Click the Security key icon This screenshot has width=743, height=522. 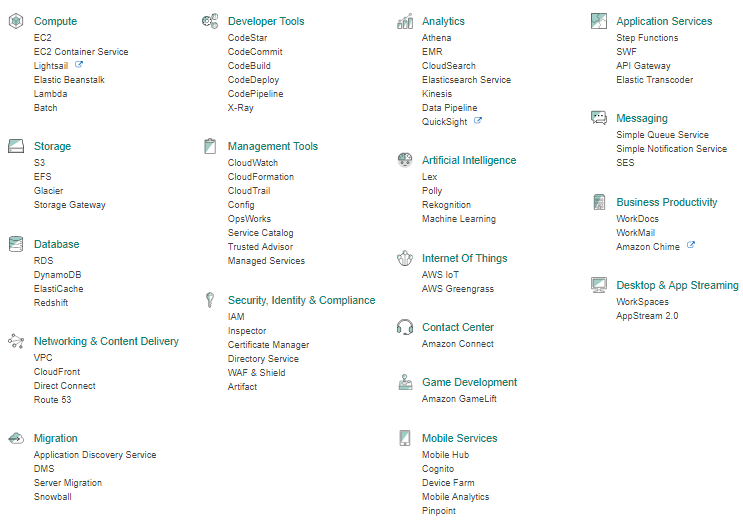(x=210, y=300)
